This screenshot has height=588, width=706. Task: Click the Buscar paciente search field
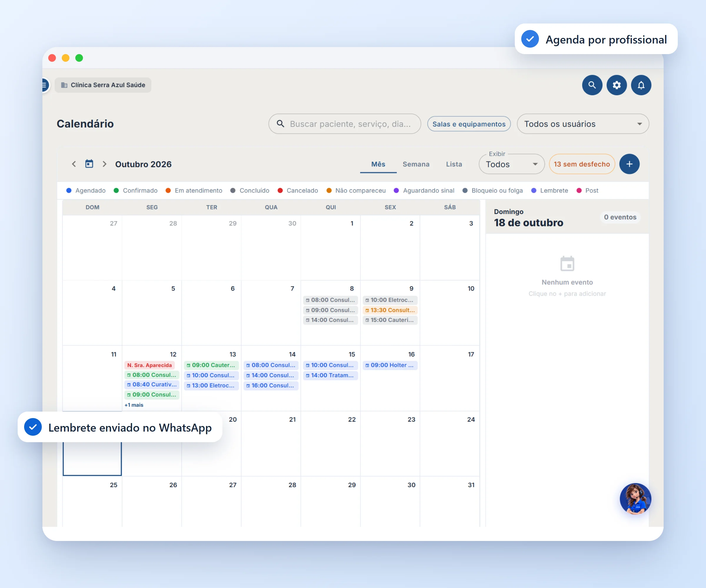click(344, 124)
